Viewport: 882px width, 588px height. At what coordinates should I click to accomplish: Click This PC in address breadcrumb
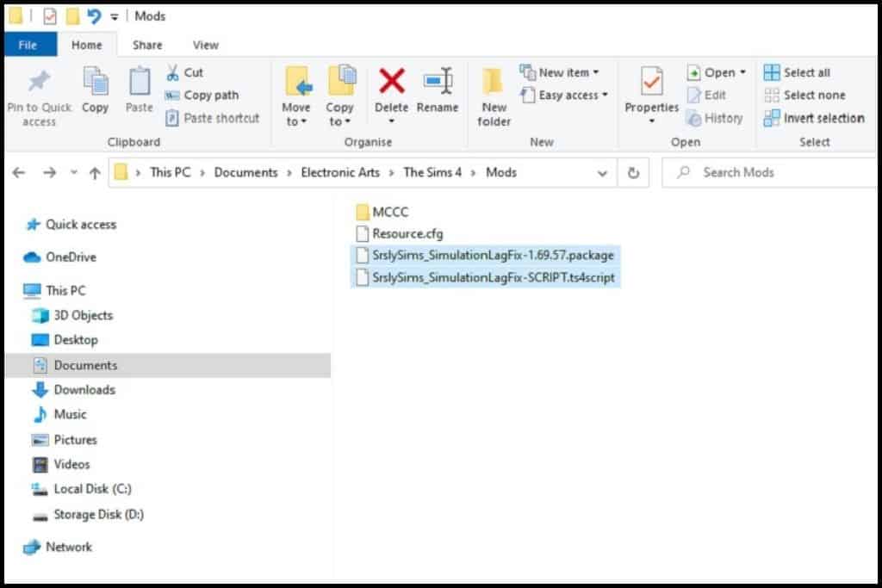pyautogui.click(x=170, y=172)
